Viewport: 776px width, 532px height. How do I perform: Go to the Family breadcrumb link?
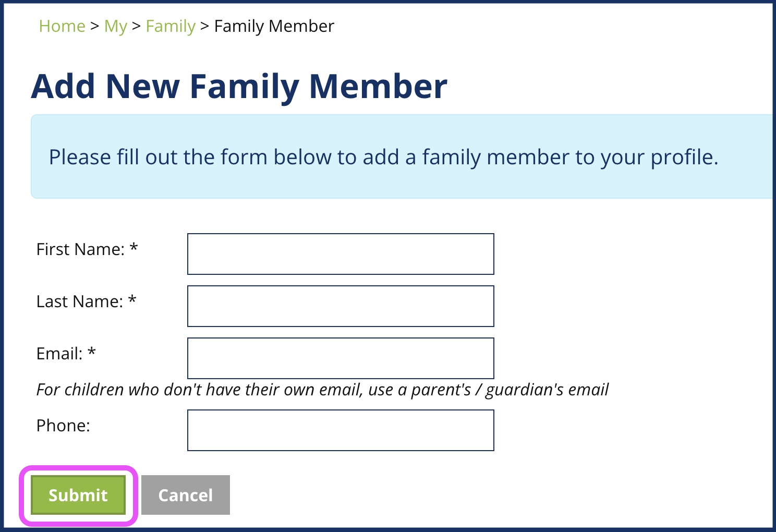pyautogui.click(x=171, y=26)
